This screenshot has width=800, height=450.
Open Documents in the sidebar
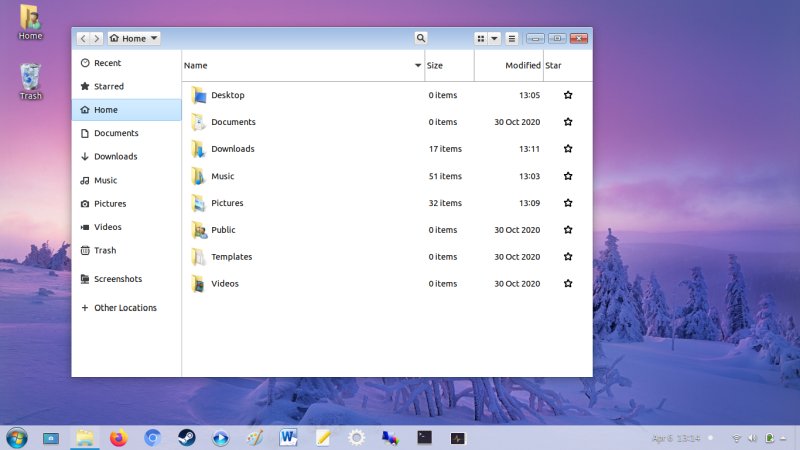tap(127, 133)
